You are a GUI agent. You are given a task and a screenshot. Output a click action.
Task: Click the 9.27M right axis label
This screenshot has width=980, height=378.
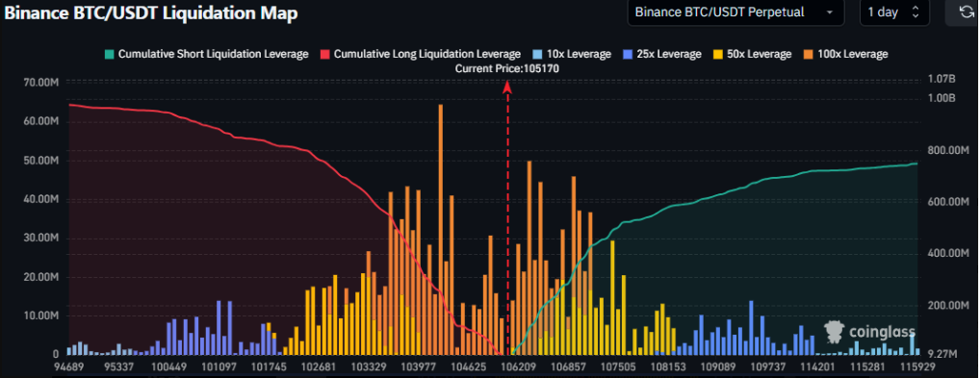(x=943, y=354)
